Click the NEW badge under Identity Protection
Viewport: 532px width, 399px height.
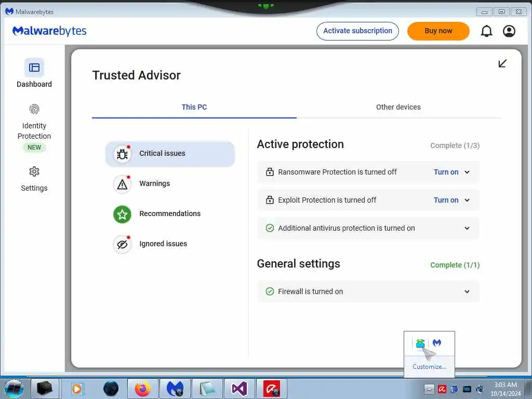(x=34, y=148)
